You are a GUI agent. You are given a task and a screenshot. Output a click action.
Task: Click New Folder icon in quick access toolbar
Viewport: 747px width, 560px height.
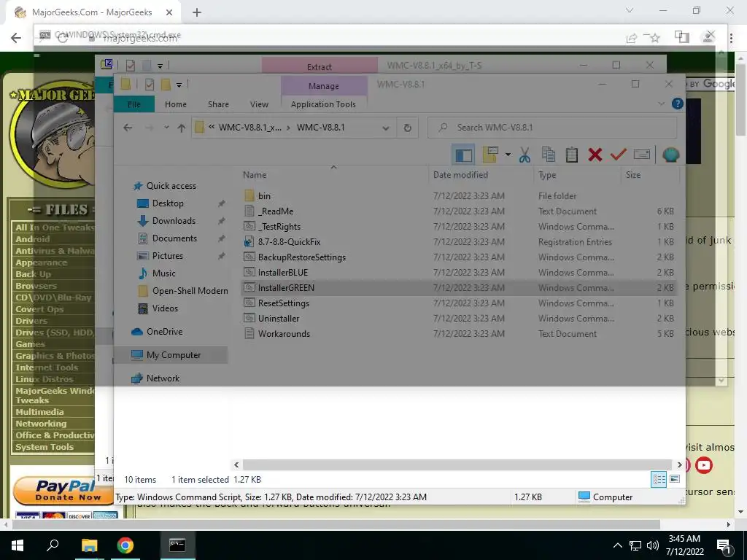[x=166, y=85]
